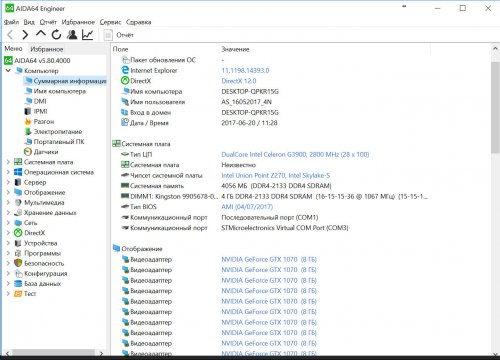Open the first NVIDIA GeForce GTX 1070 link

(x=269, y=259)
